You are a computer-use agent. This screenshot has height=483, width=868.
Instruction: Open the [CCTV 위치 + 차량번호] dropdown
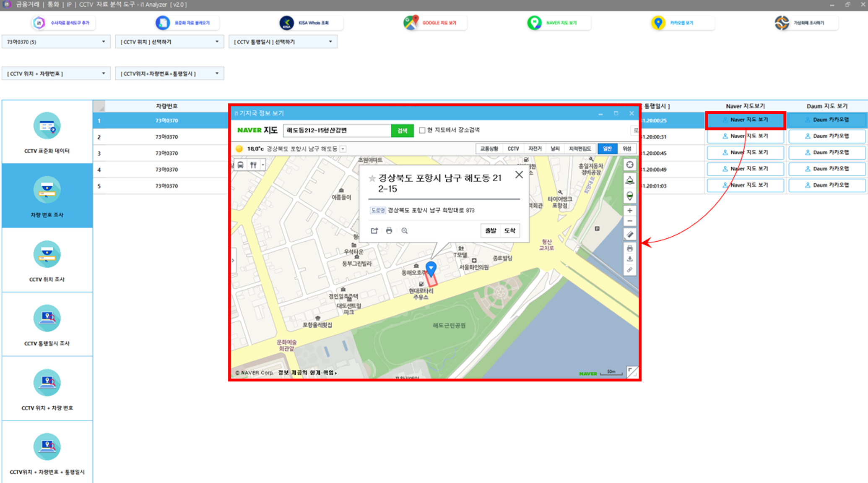(56, 73)
